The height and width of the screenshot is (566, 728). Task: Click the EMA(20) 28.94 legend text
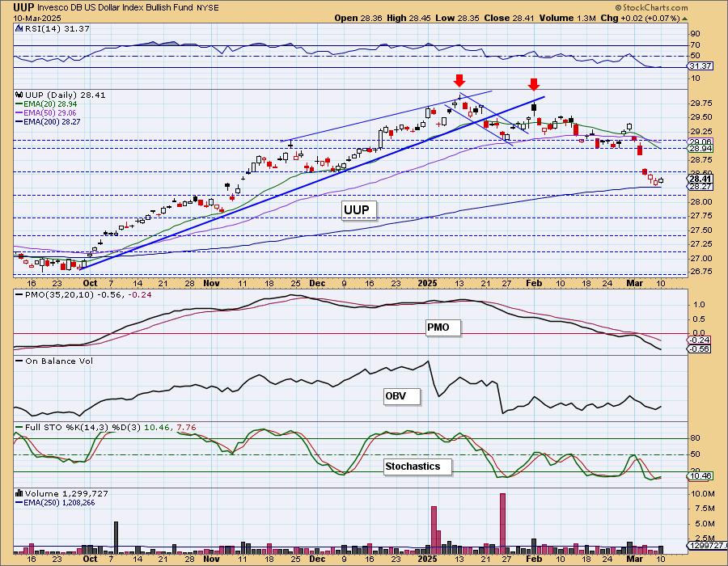[x=51, y=104]
